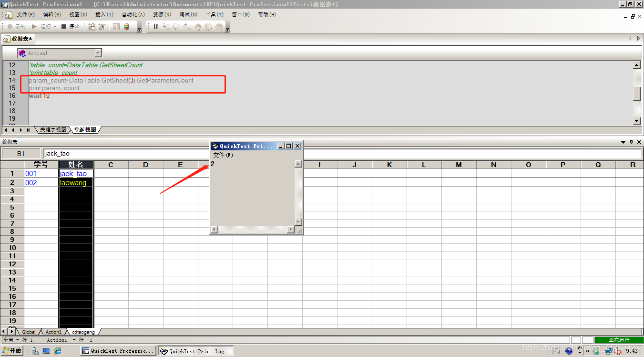Switch to QuickTest Print Log taskbar button
This screenshot has height=357, width=644.
(x=196, y=351)
